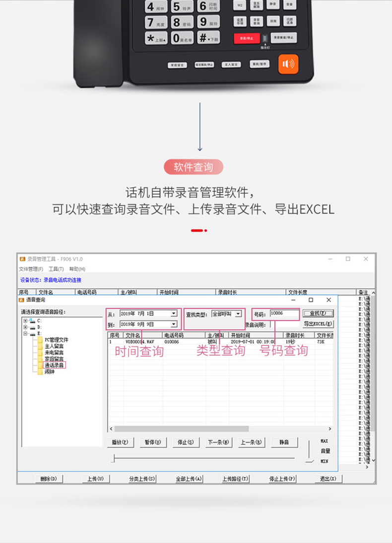The height and width of the screenshot is (543, 392).
Task: Click the 上传(U) upload button
Action: point(95,479)
